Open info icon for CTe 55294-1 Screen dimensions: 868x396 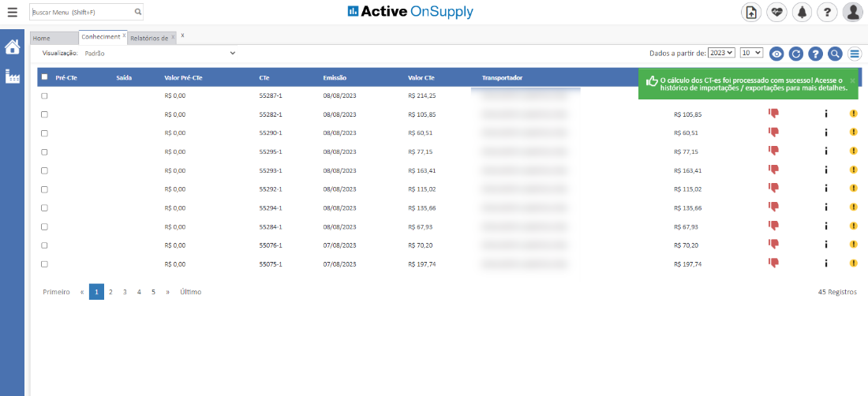pyautogui.click(x=825, y=207)
